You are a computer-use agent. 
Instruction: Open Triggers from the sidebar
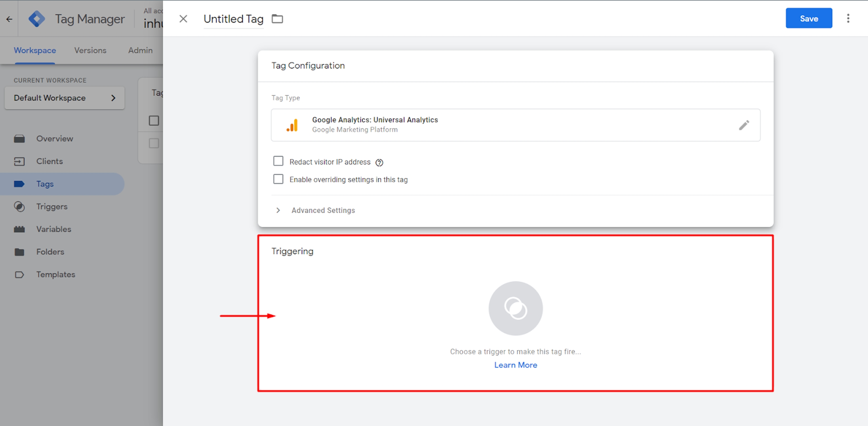tap(52, 207)
